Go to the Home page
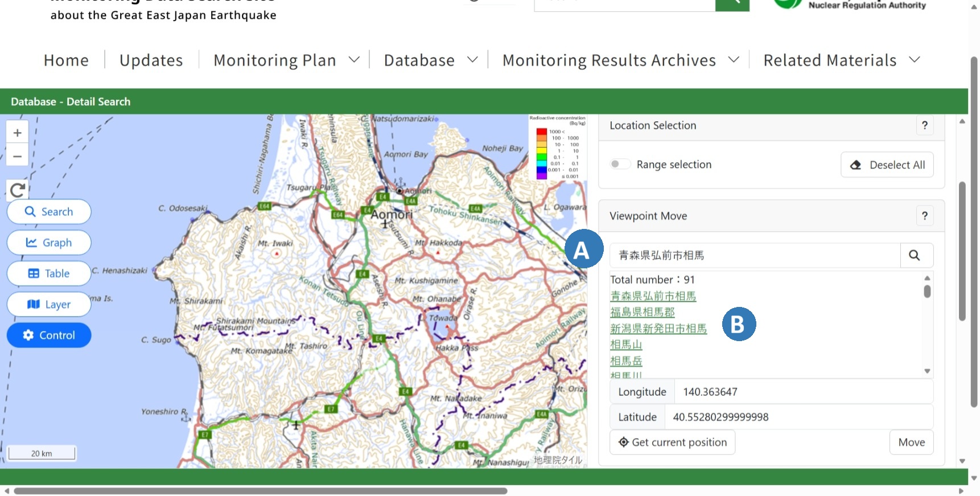The image size is (980, 496). 66,60
